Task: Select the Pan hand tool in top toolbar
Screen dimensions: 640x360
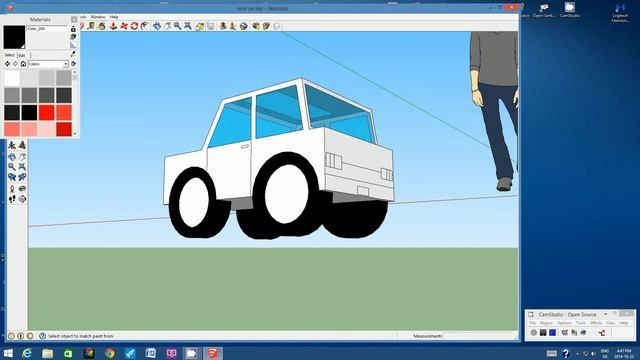Action: click(167, 26)
